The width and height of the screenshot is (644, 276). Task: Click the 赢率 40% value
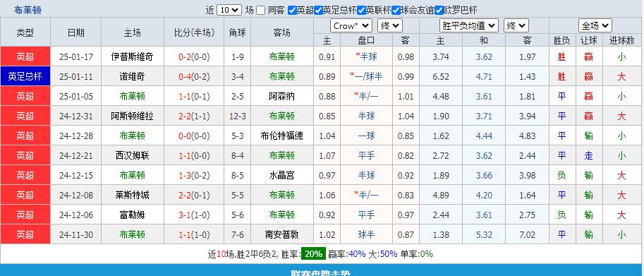pyautogui.click(x=357, y=254)
